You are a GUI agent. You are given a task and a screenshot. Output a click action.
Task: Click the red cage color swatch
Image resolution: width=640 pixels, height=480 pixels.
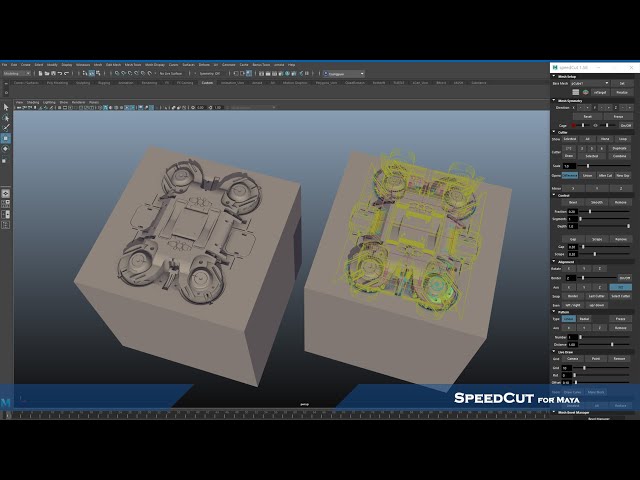pos(573,125)
